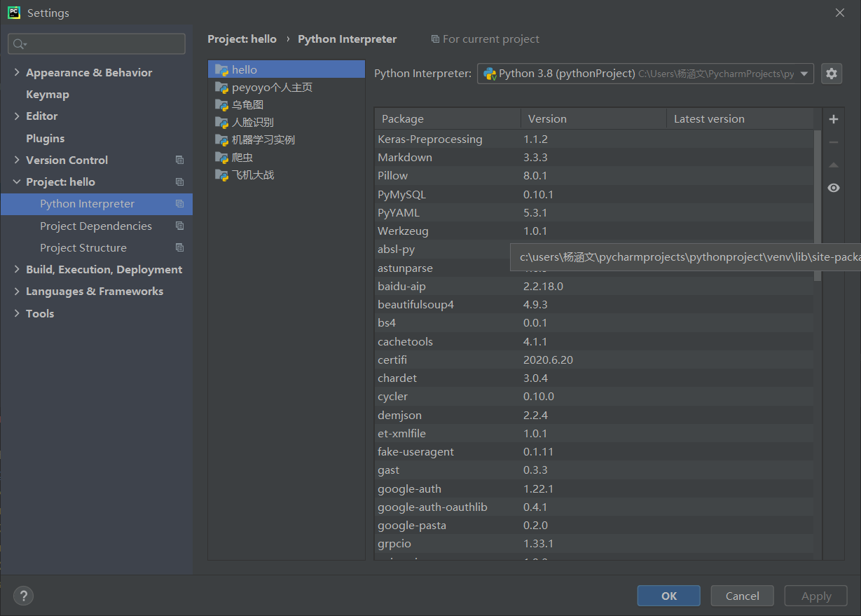The width and height of the screenshot is (861, 616).
Task: Sort by Latest version column header
Action: pyautogui.click(x=740, y=118)
